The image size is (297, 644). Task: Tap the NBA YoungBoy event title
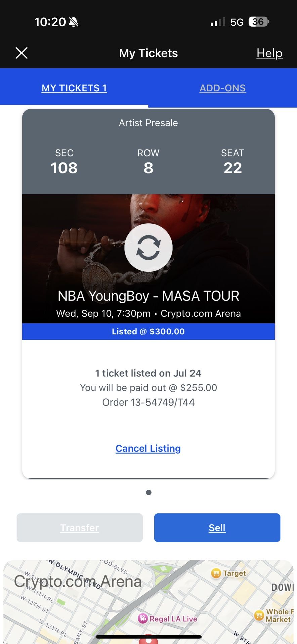click(148, 296)
